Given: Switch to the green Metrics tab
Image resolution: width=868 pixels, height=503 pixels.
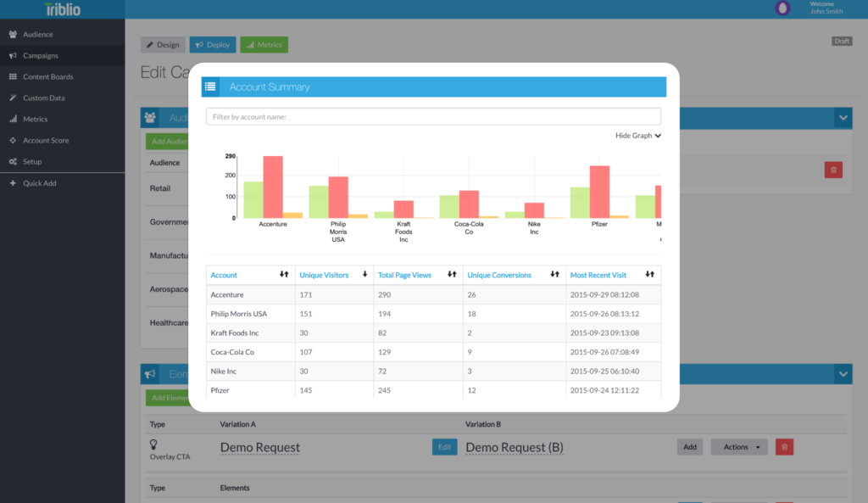Looking at the screenshot, I should point(264,45).
